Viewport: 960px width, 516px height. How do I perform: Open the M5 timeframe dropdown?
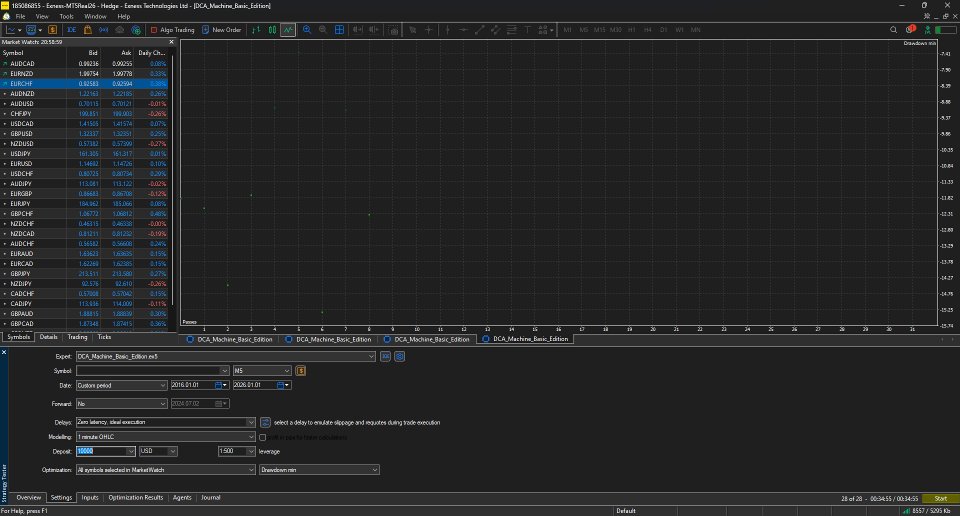pos(262,370)
